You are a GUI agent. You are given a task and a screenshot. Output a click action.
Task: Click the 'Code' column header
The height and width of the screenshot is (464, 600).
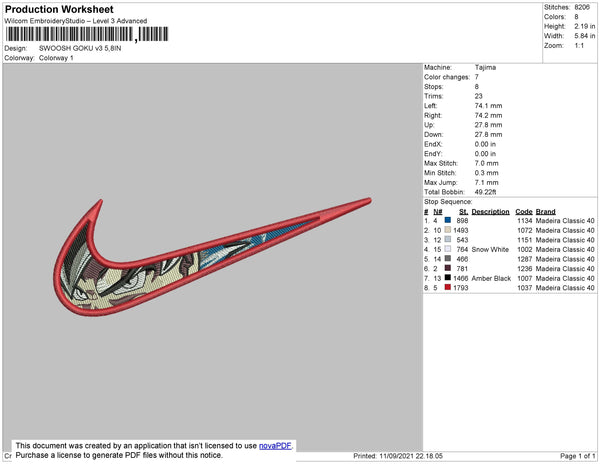coord(524,212)
